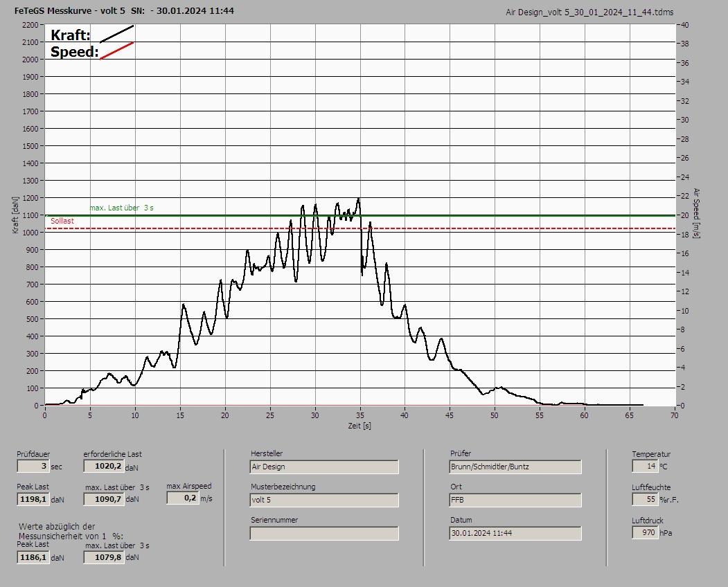Click the "hPa" unit beside Luftdruck
The height and width of the screenshot is (587, 728).
click(666, 533)
